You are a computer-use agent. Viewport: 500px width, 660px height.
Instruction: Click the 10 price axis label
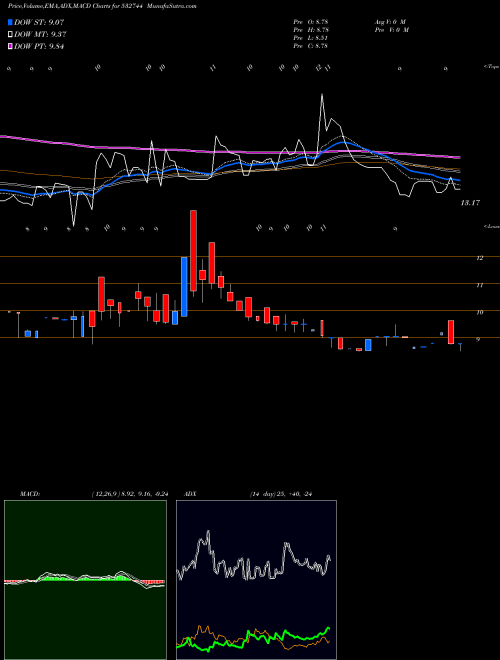click(x=479, y=312)
